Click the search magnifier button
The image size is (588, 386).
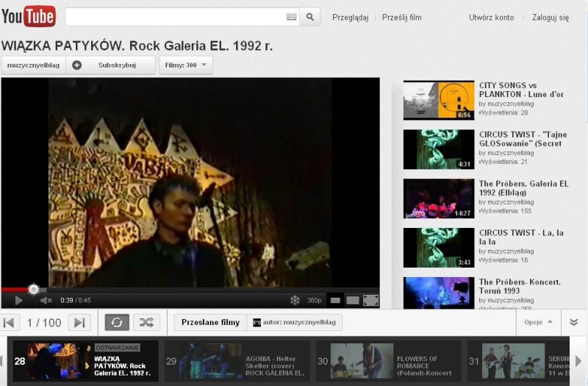(309, 17)
